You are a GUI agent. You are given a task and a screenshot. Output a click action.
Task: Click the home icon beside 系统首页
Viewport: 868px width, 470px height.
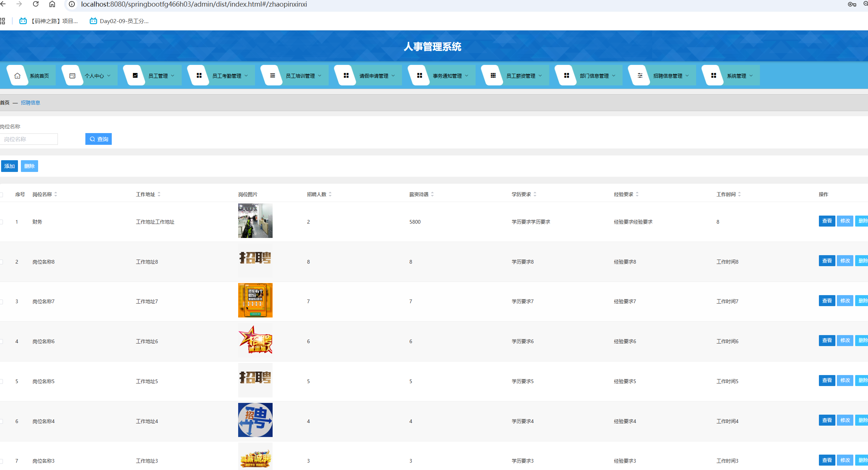pos(17,76)
